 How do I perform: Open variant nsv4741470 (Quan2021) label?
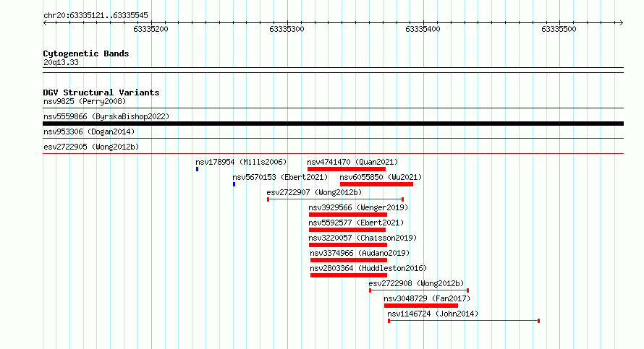pyautogui.click(x=352, y=162)
